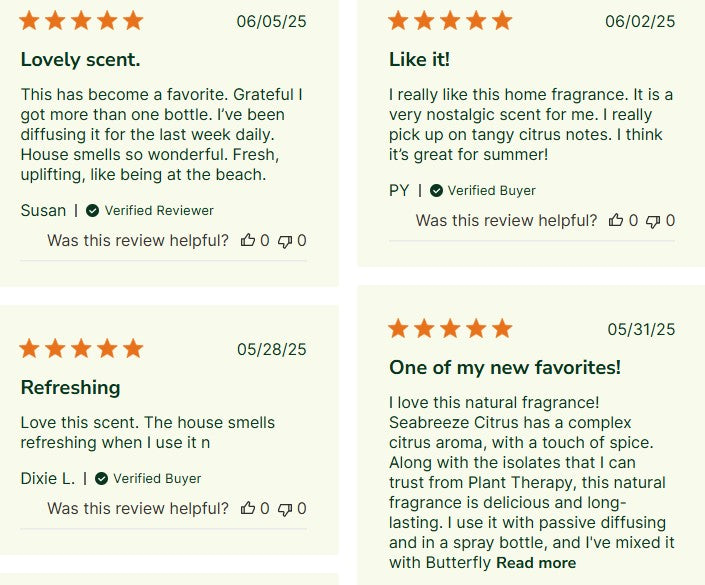The height and width of the screenshot is (585, 705).
Task: Click verified checkmark icon next to Dixie L.
Action: point(101,478)
